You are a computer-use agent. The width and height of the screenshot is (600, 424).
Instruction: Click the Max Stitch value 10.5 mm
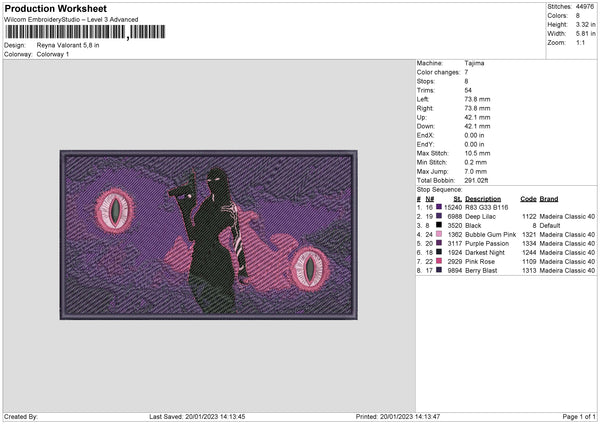[477, 153]
